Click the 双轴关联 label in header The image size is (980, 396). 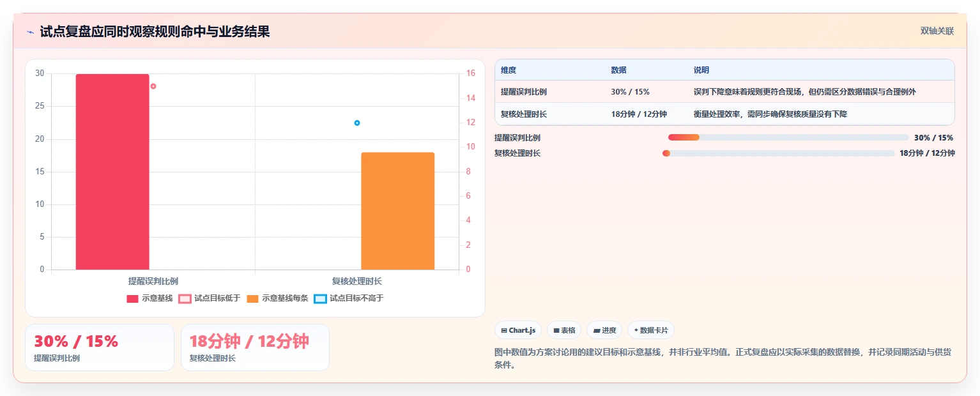[937, 31]
